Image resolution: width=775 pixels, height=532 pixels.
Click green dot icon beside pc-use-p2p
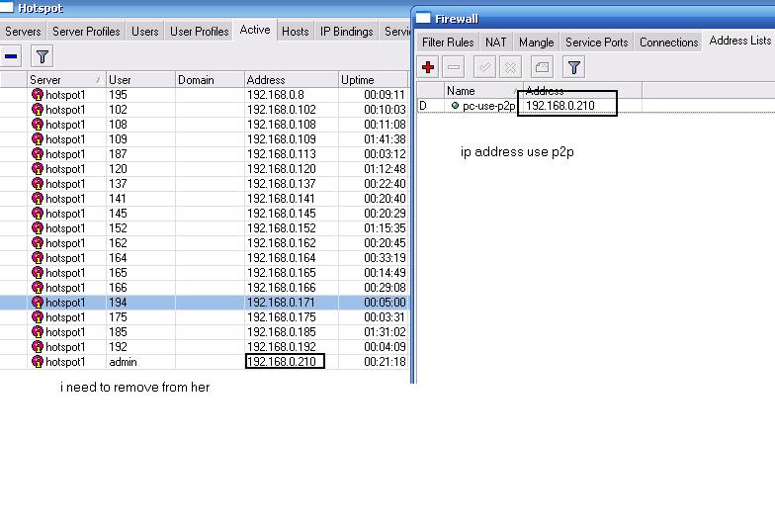(x=455, y=105)
